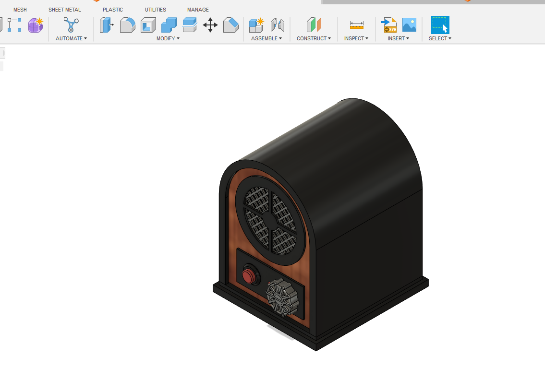Expand the AUTOMATE dropdown
Viewport: 545px width, 392px height.
pos(71,38)
